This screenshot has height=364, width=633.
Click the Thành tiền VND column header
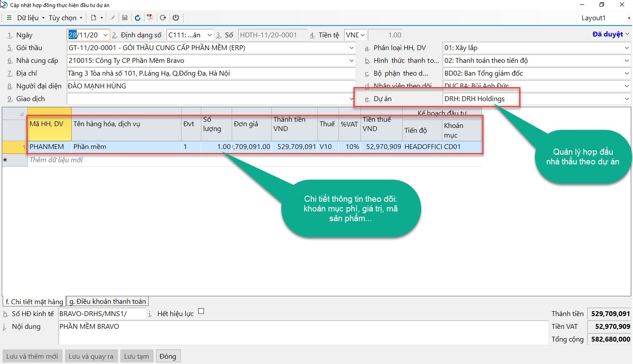[x=294, y=124]
